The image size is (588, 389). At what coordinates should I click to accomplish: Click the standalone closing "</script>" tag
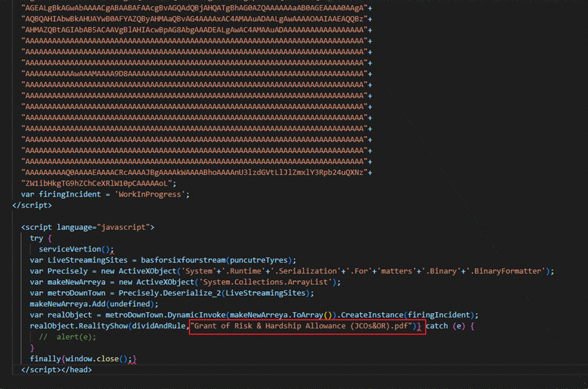pos(32,205)
